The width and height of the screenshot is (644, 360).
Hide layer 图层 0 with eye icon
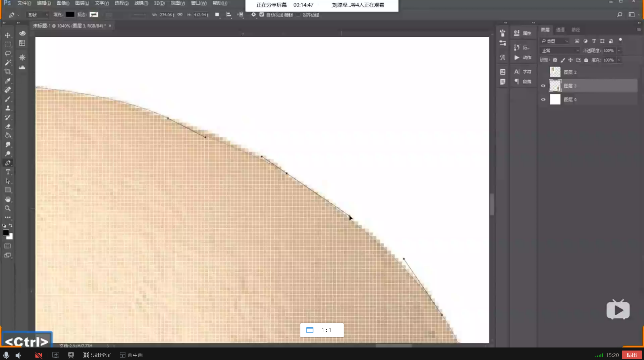[543, 99]
